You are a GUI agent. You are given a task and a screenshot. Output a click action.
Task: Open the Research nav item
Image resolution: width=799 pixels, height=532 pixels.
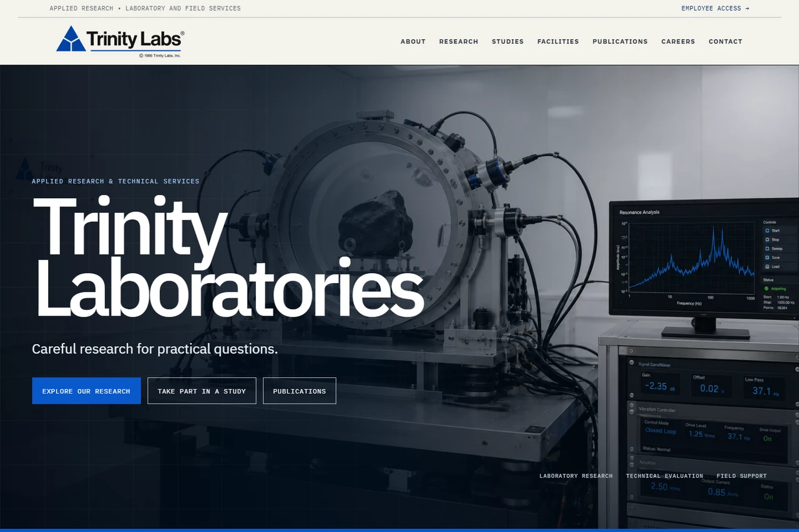tap(459, 42)
